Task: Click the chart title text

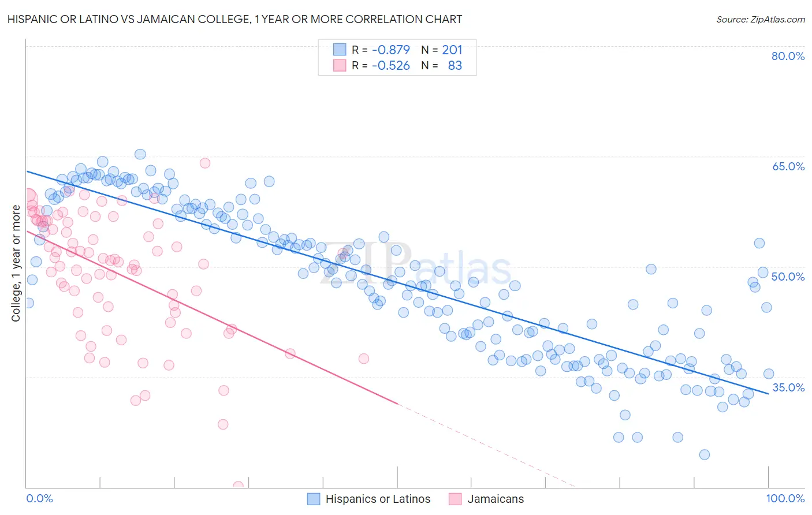Action: point(235,19)
